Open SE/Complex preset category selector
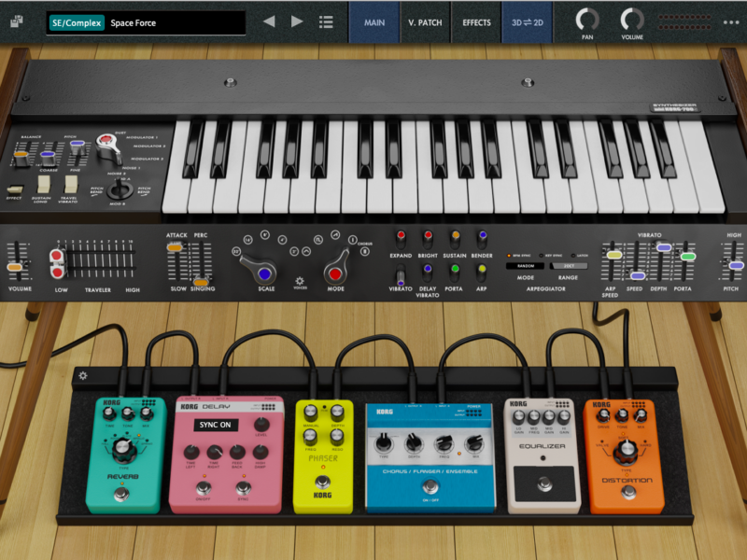The width and height of the screenshot is (747, 560). tap(77, 22)
